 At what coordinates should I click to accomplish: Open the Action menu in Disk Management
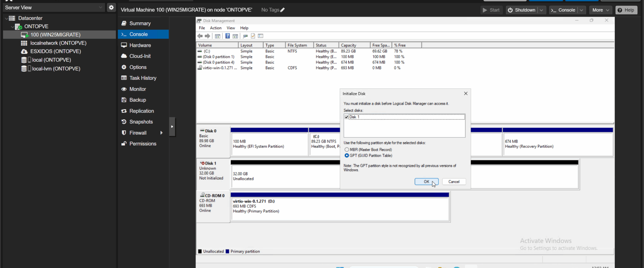[216, 28]
